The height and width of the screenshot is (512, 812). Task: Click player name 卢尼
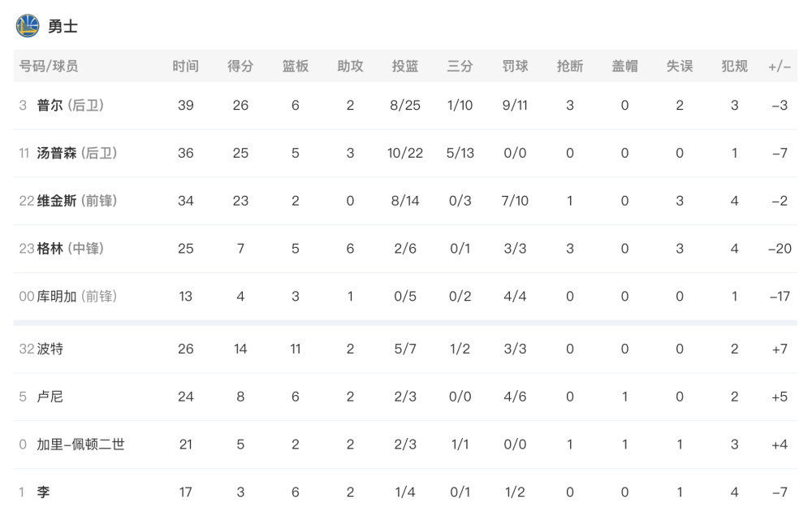click(x=50, y=397)
